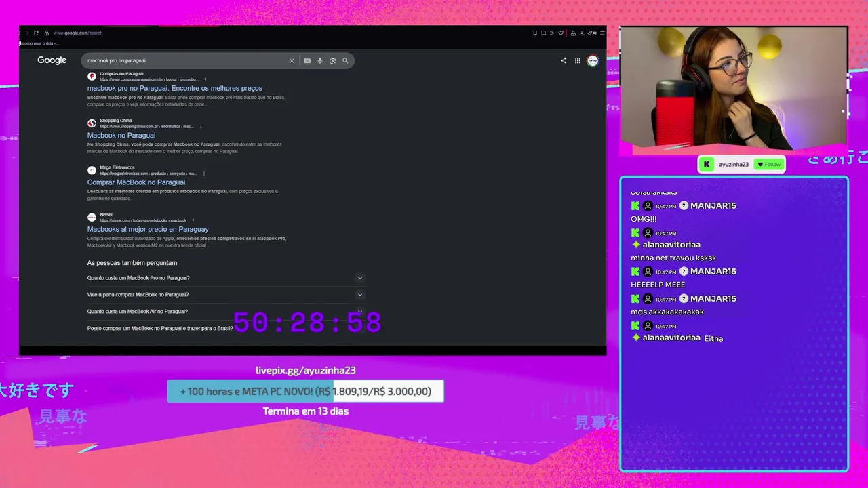Go to Google home via logo
The width and height of the screenshot is (868, 488).
[x=52, y=60]
